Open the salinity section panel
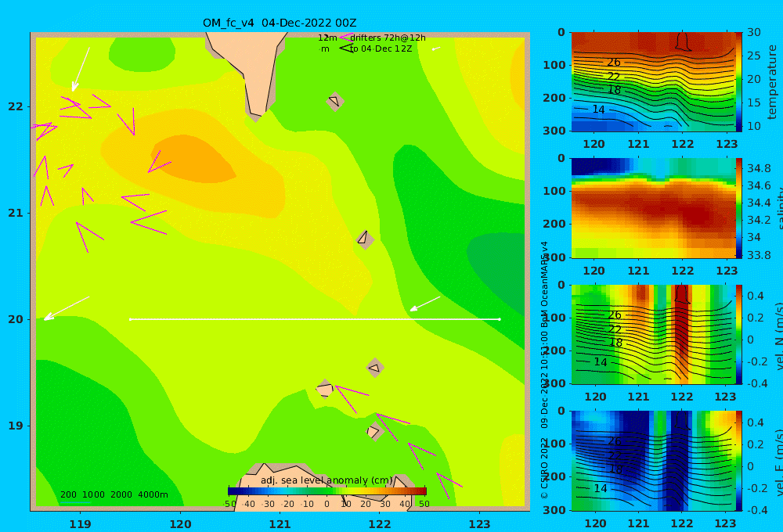 tap(654, 208)
